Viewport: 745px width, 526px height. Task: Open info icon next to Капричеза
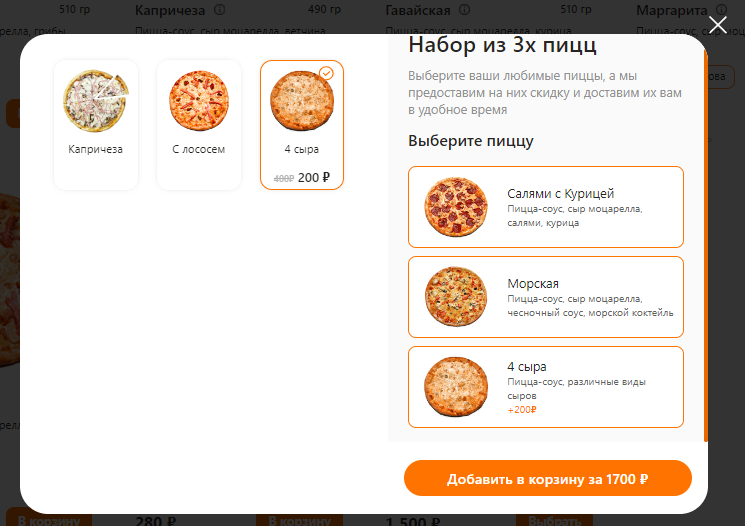tap(220, 10)
